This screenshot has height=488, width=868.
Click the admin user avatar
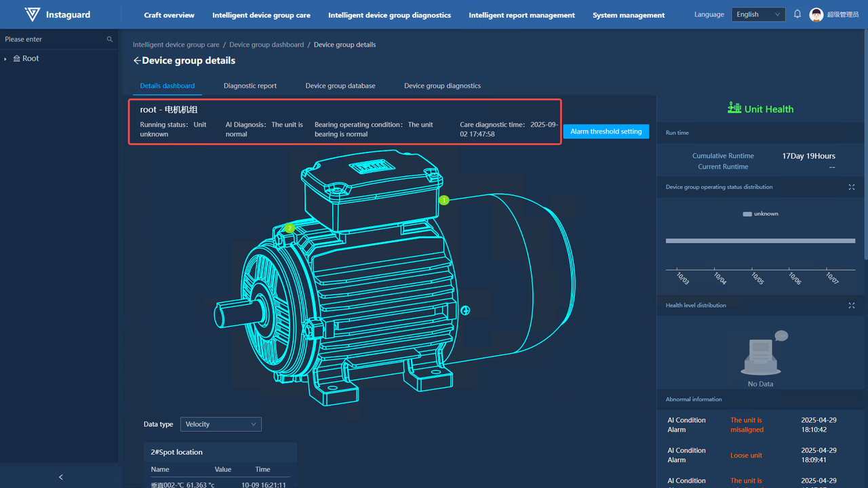click(816, 15)
